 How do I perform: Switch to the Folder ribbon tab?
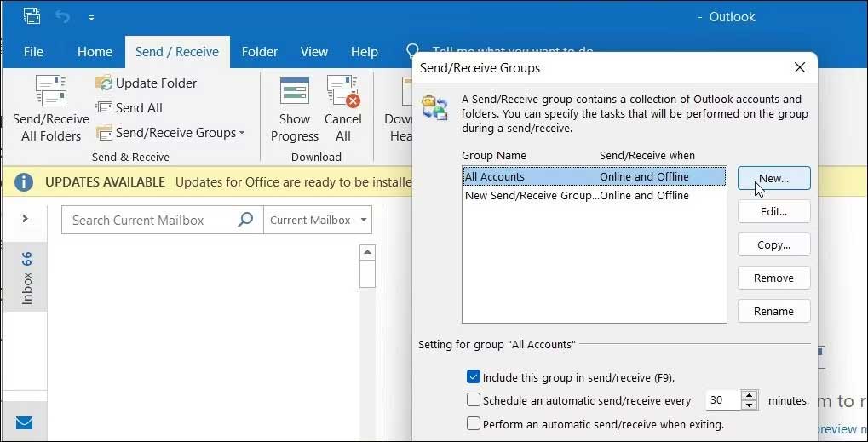coord(260,52)
